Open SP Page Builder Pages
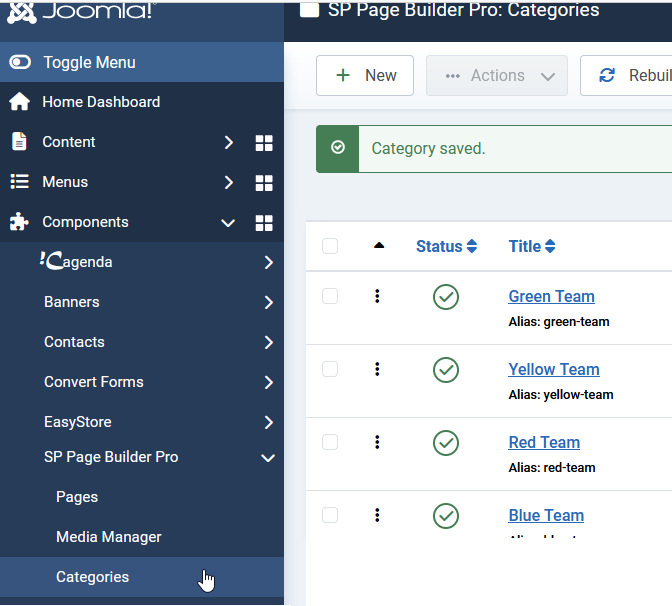 (77, 497)
